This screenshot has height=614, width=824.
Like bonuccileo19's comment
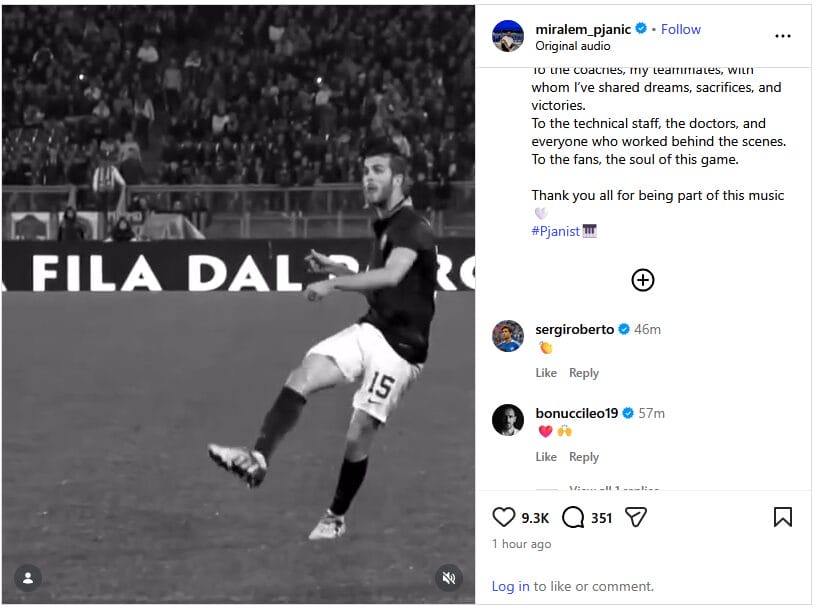click(546, 457)
